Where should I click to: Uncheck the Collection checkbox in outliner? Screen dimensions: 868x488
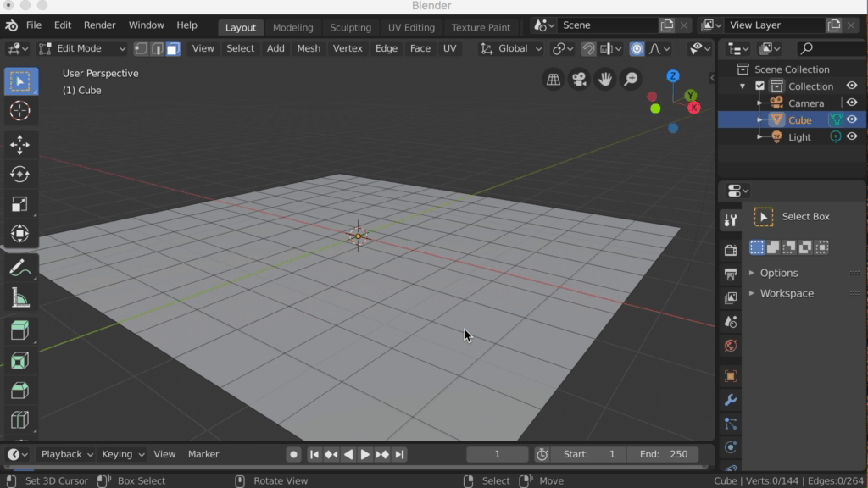click(759, 86)
